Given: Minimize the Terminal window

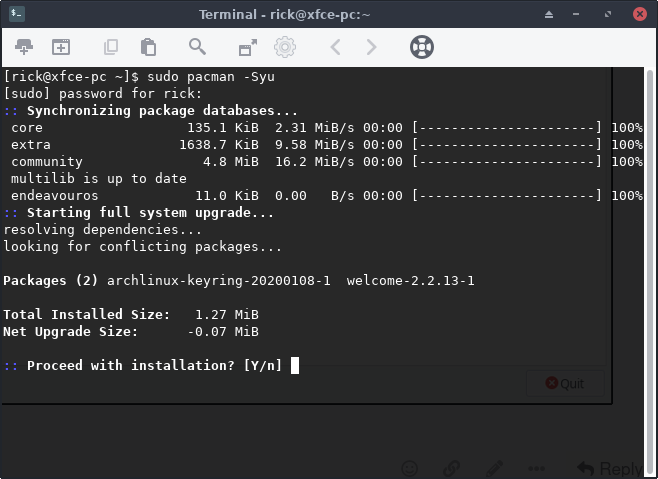Looking at the screenshot, I should [x=576, y=14].
